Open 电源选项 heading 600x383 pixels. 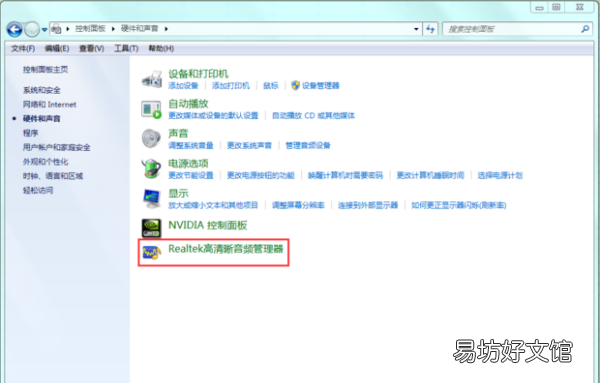[188, 163]
